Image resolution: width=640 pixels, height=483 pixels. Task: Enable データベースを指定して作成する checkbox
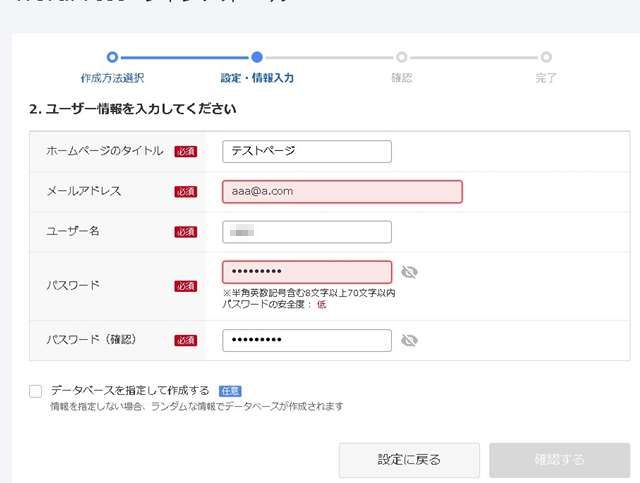(36, 391)
